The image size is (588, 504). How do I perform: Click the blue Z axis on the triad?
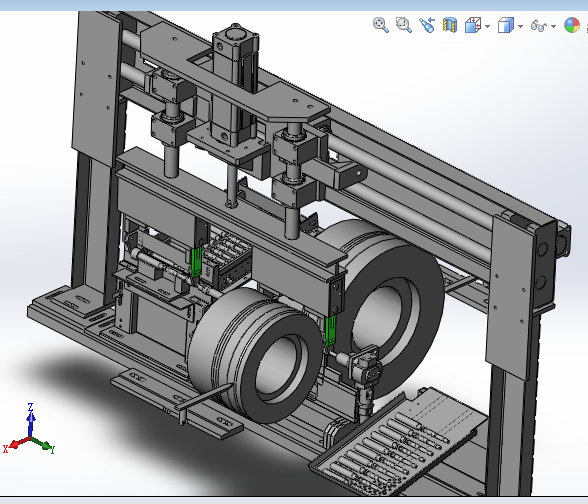[x=31, y=419]
